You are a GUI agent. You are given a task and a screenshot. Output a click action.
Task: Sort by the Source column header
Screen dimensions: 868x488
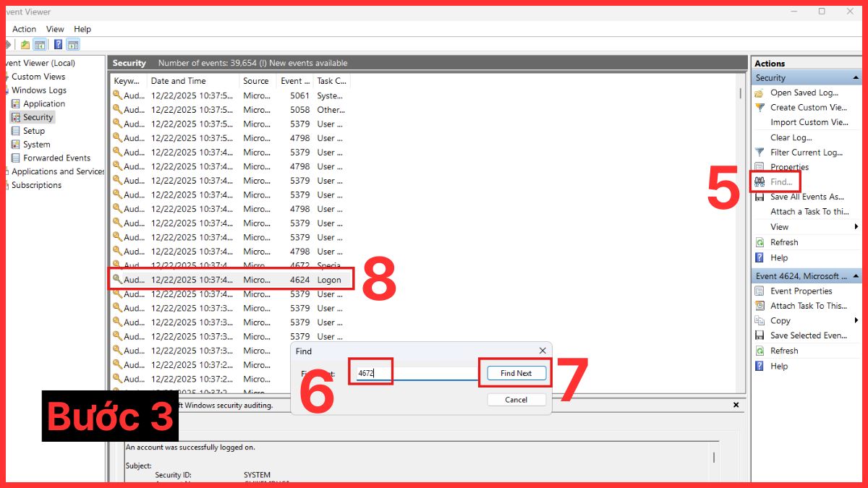[x=258, y=81]
